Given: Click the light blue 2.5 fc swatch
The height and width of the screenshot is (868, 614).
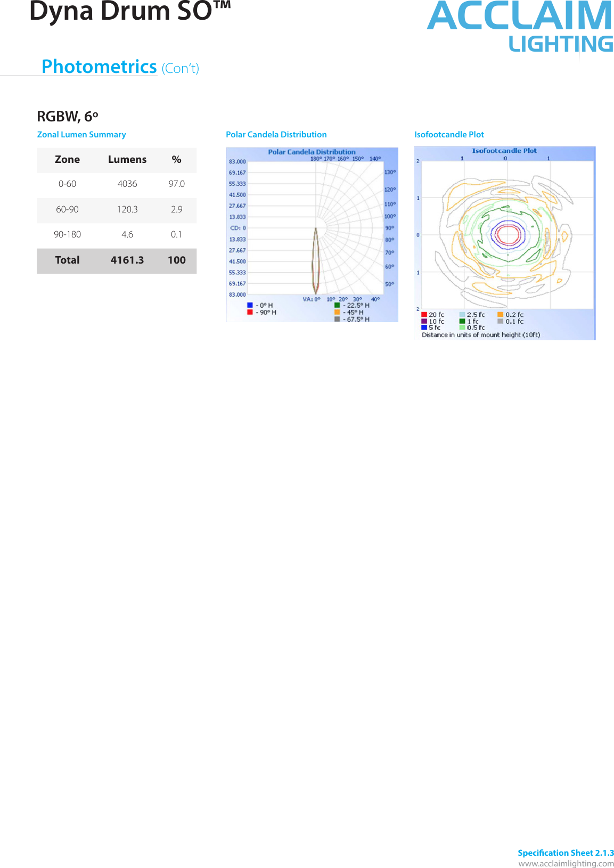Looking at the screenshot, I should (x=462, y=315).
